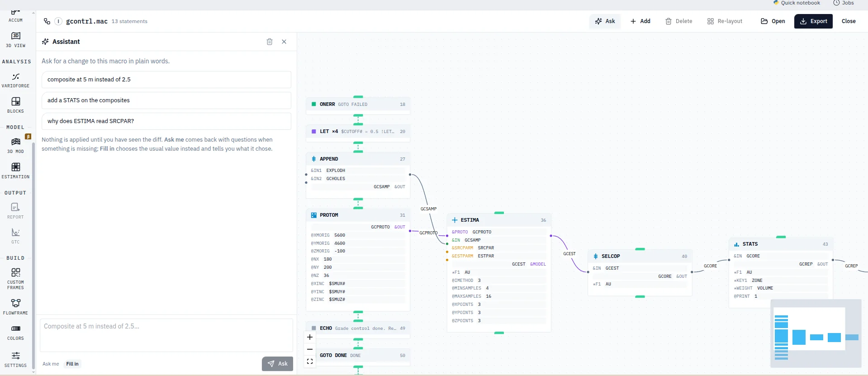This screenshot has width=868, height=376.
Task: Switch assistant mode to Fill in
Action: pos(72,364)
